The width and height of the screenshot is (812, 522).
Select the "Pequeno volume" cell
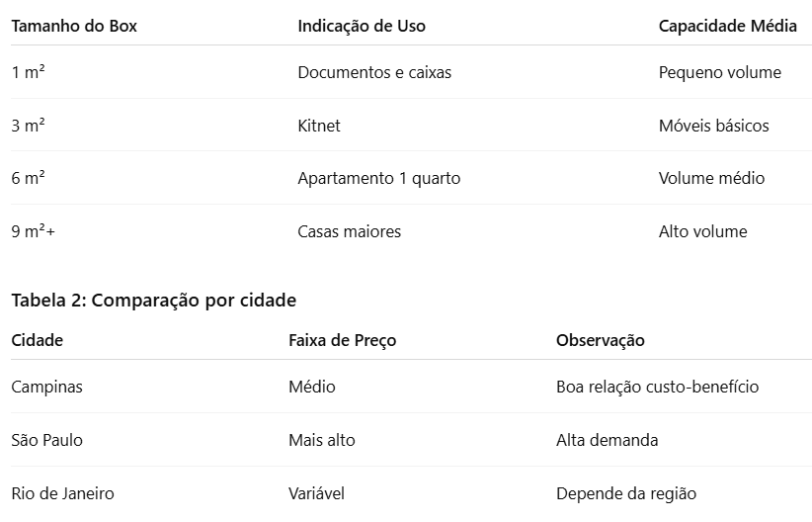tap(719, 72)
